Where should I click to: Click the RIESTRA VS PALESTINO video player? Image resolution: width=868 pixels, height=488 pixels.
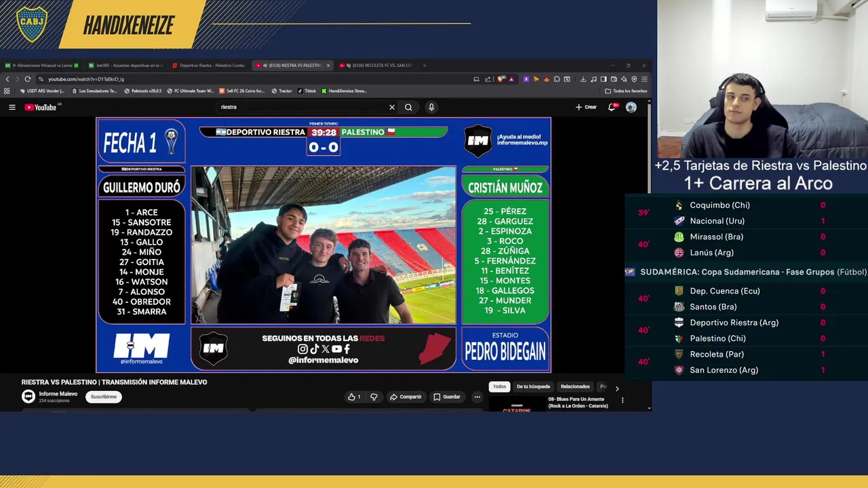click(x=323, y=245)
